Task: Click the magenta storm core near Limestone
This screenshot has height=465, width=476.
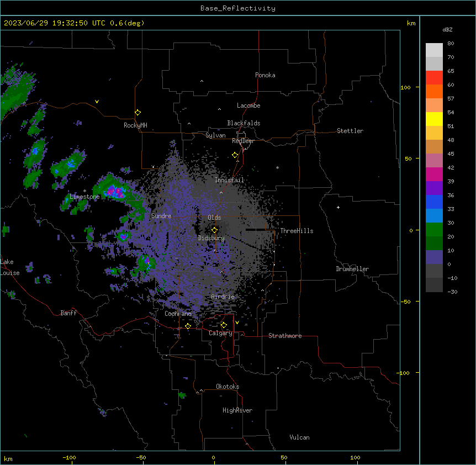Action: (x=115, y=192)
